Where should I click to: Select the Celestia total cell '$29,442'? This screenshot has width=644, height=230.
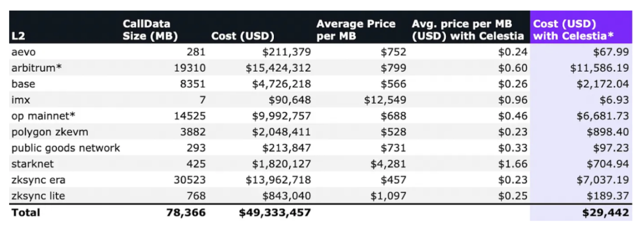click(x=604, y=213)
